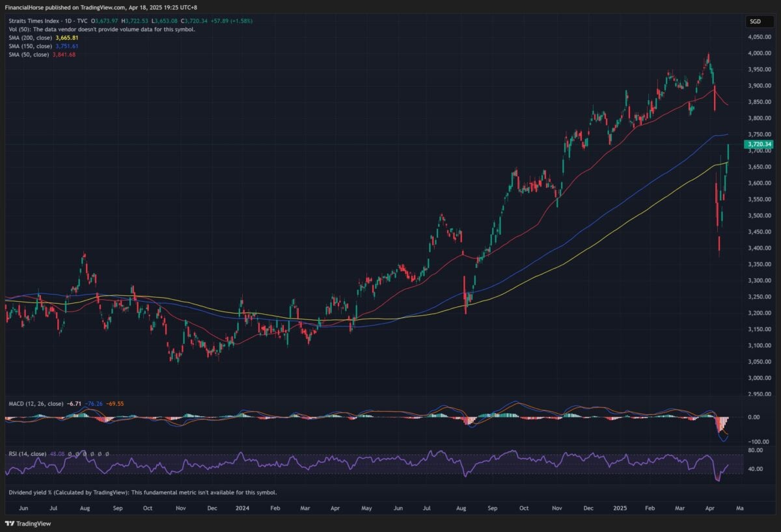The image size is (781, 532).
Task: Click the MACD (12, 26, close) label
Action: (36, 403)
